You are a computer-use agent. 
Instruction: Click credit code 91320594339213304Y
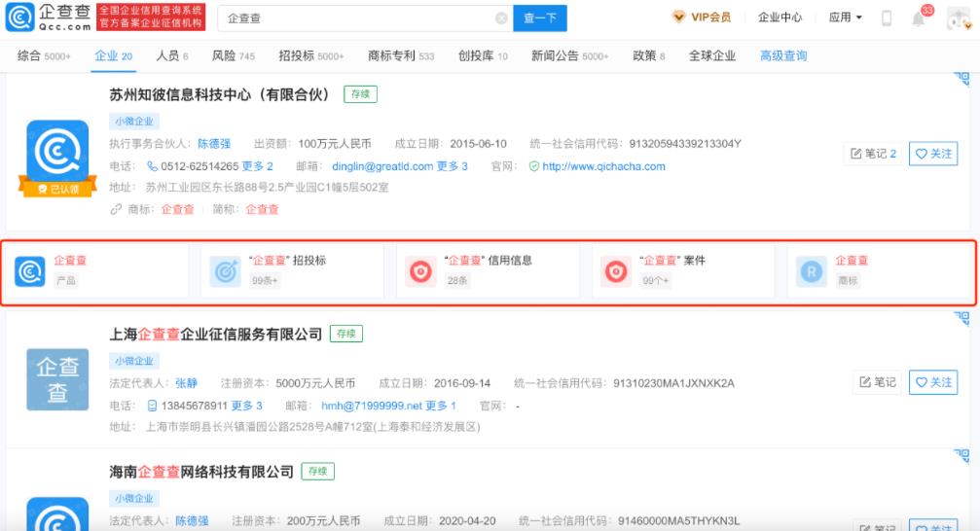(685, 144)
